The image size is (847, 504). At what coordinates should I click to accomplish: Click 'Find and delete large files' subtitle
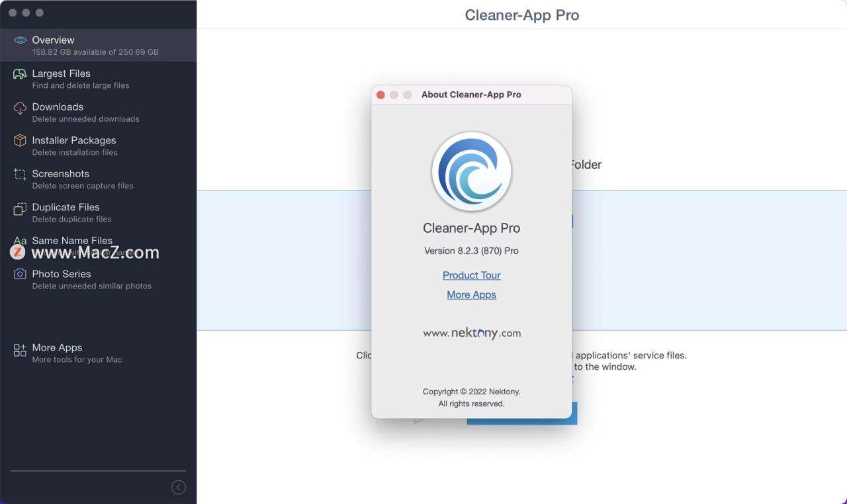81,86
